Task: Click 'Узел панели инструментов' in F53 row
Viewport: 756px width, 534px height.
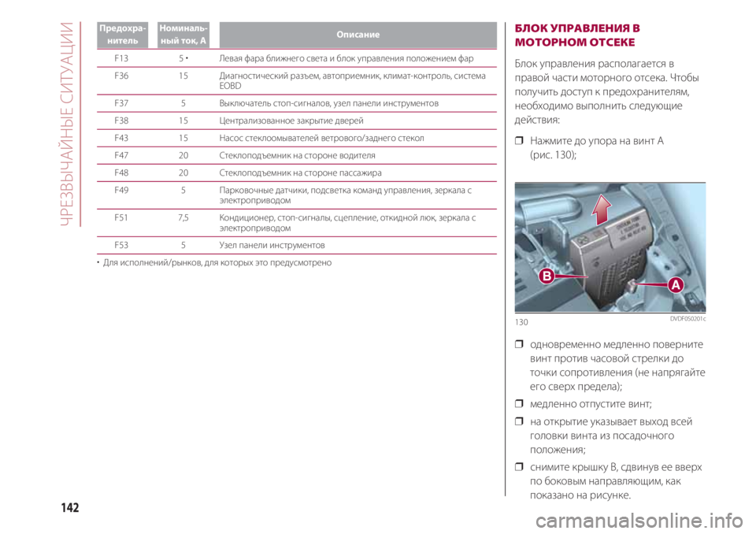Action: point(272,245)
